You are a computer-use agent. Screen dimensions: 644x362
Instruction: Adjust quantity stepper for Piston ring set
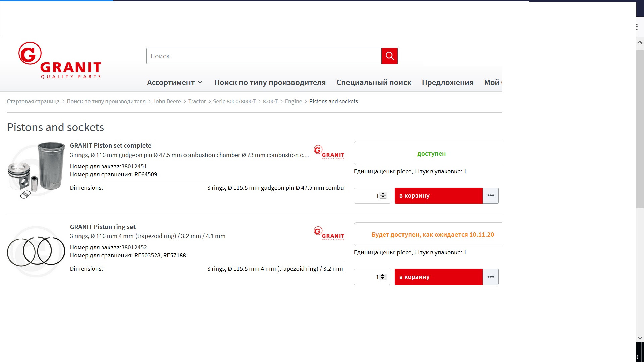point(383,277)
